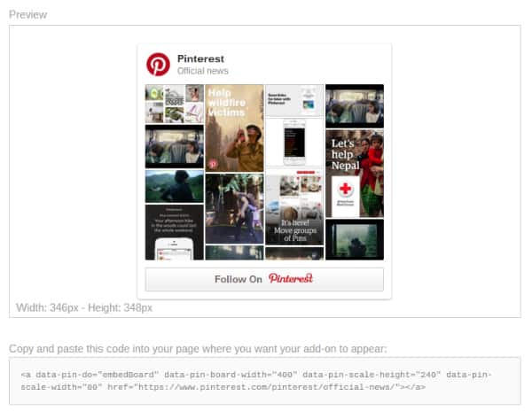Click the Copy and paste this code instruction
This screenshot has height=411, width=532.
click(x=198, y=349)
